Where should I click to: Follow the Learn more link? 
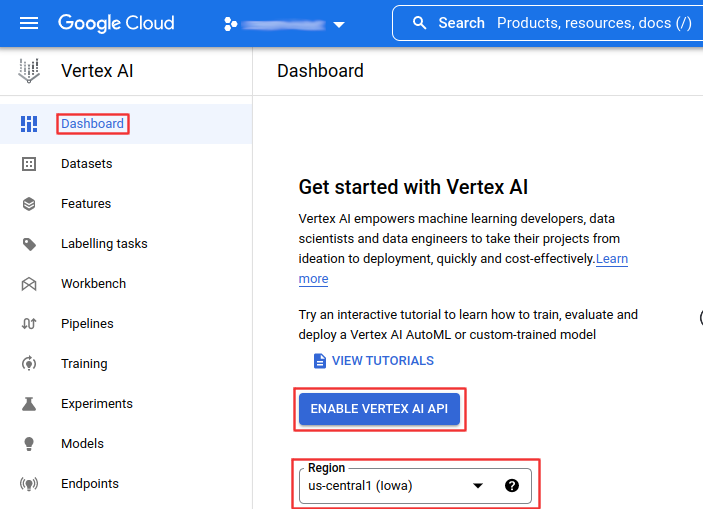[x=612, y=259]
